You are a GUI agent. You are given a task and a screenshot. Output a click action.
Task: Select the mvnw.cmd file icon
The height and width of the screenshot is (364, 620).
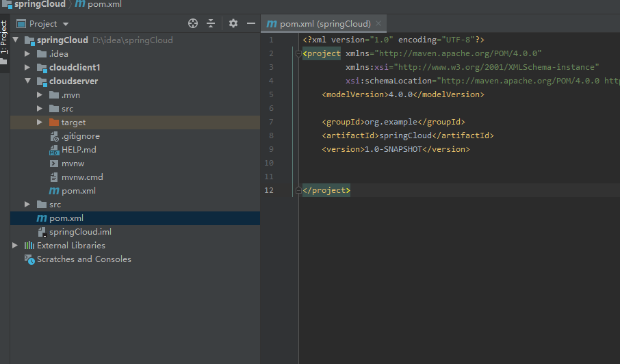point(54,177)
